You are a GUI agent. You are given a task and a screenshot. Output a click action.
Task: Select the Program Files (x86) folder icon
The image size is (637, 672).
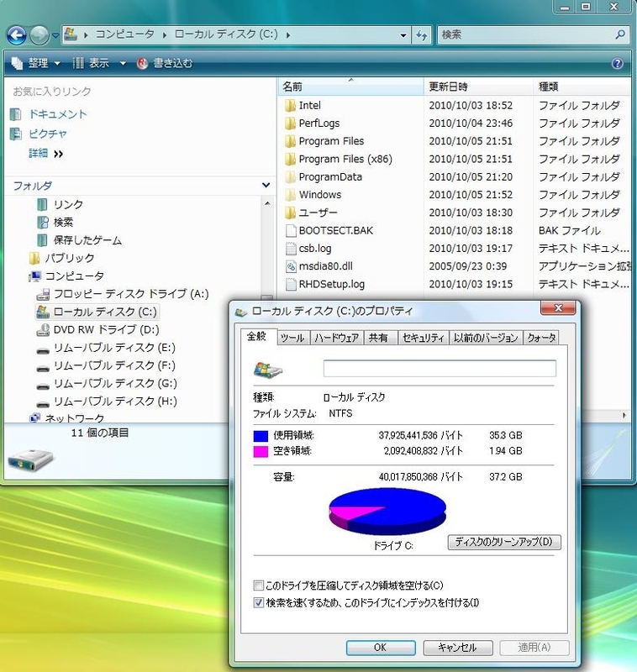click(291, 160)
